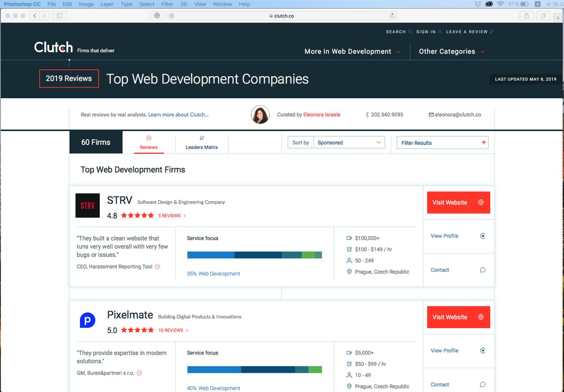Viewport: 564px width, 392px height.
Task: Click LEAVE A REVIEW with pencil icon
Action: [470, 32]
